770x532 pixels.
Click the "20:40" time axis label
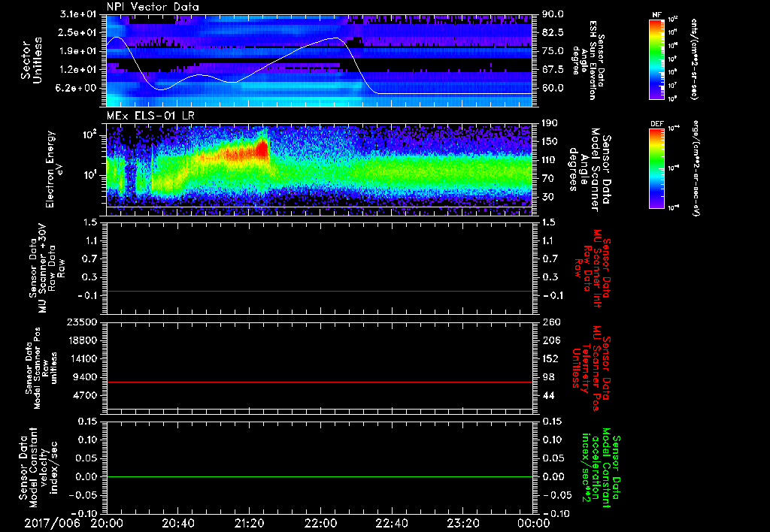(x=177, y=524)
